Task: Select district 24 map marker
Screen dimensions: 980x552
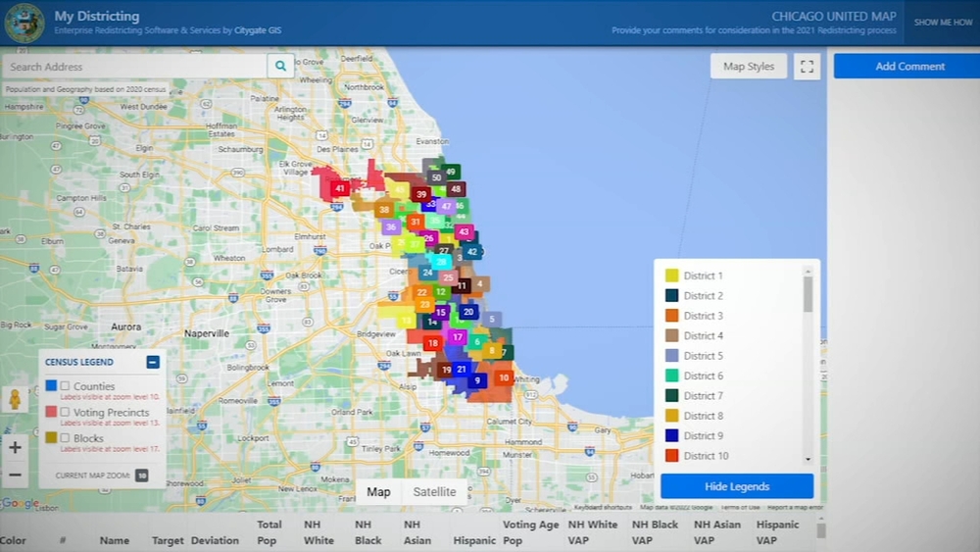Action: (427, 272)
